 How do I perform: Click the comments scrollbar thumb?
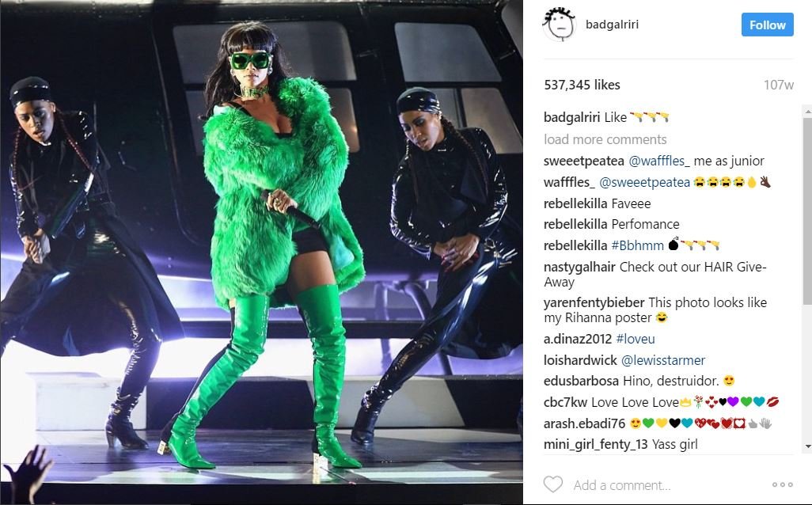click(x=807, y=211)
